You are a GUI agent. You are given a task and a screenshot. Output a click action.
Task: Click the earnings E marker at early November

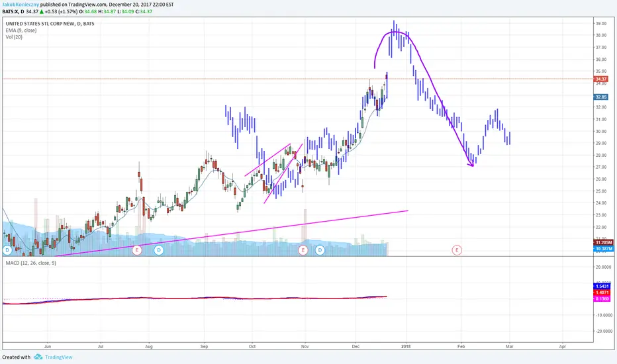click(x=303, y=250)
